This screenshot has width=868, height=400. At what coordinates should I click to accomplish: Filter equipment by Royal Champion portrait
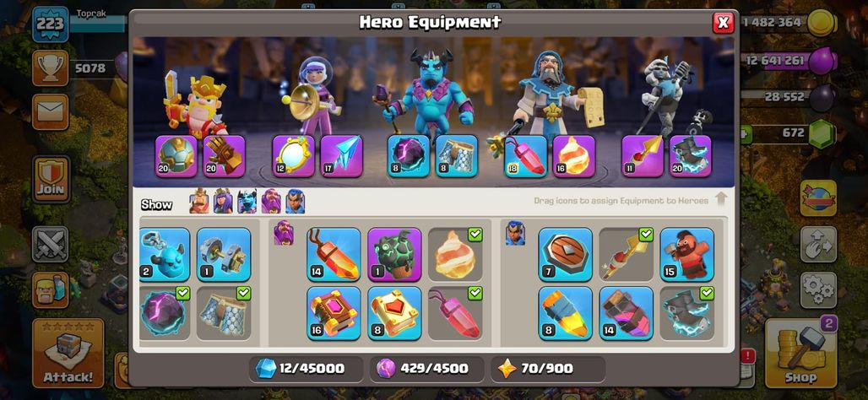pos(295,202)
